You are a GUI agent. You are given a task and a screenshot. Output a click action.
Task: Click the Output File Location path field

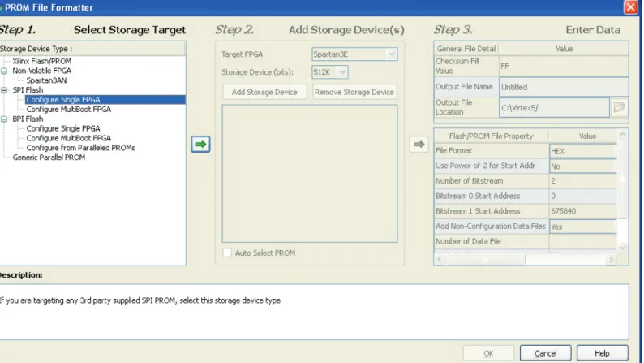point(555,108)
